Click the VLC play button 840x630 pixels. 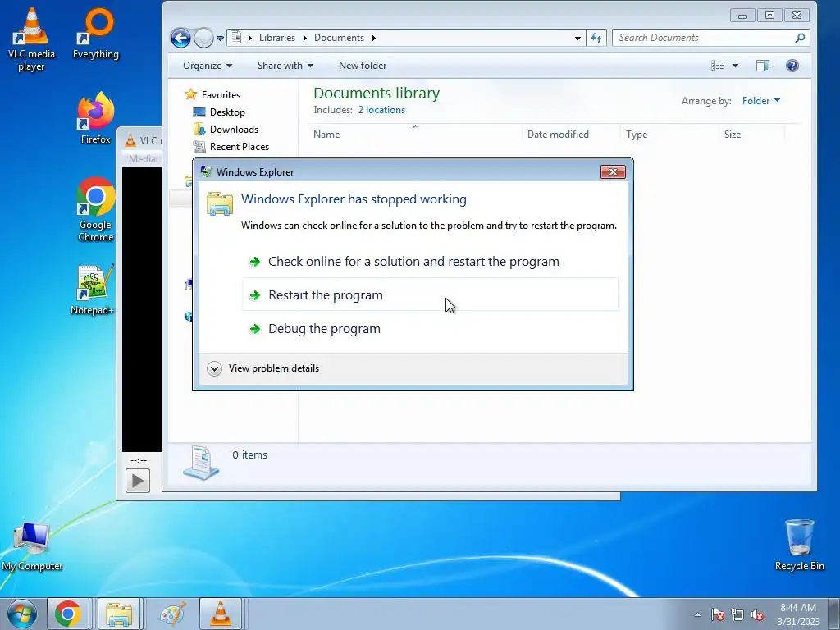138,481
